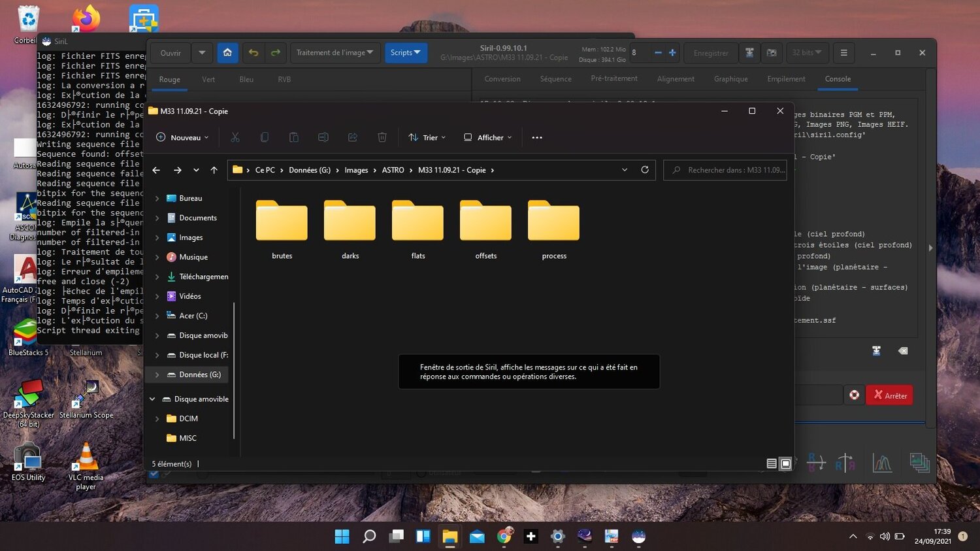Open the 'Traitement de l'image' dropdown
The width and height of the screenshot is (980, 551).
(x=335, y=53)
